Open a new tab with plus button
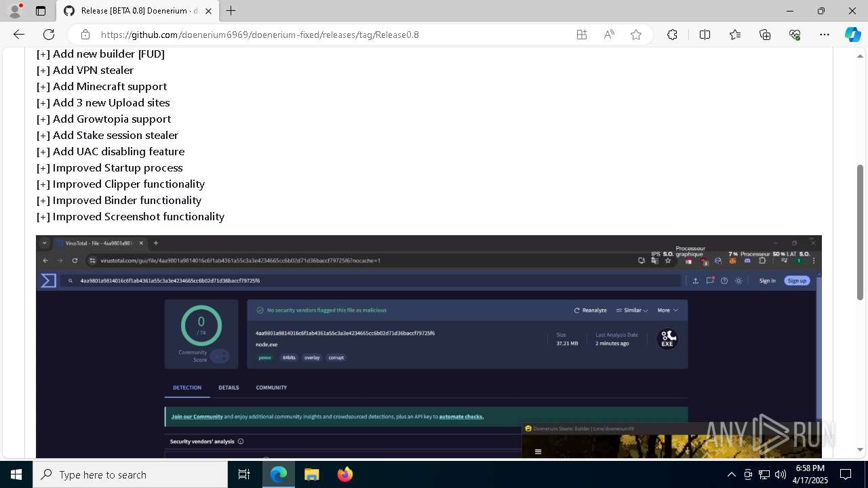 coord(231,11)
